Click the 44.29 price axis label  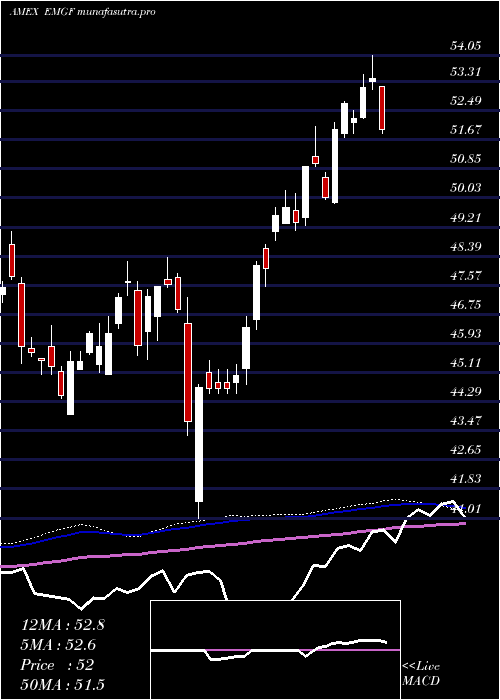[465, 392]
